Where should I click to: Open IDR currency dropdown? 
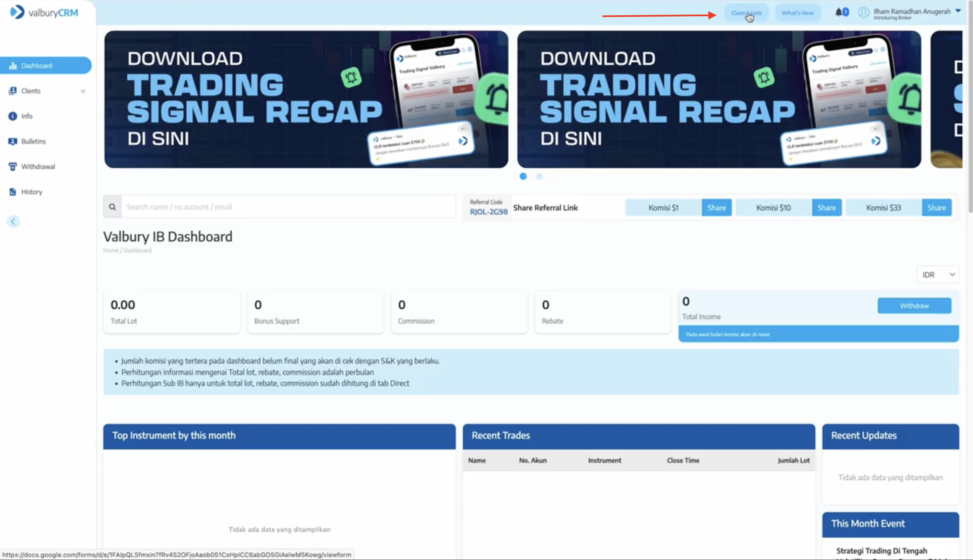938,275
